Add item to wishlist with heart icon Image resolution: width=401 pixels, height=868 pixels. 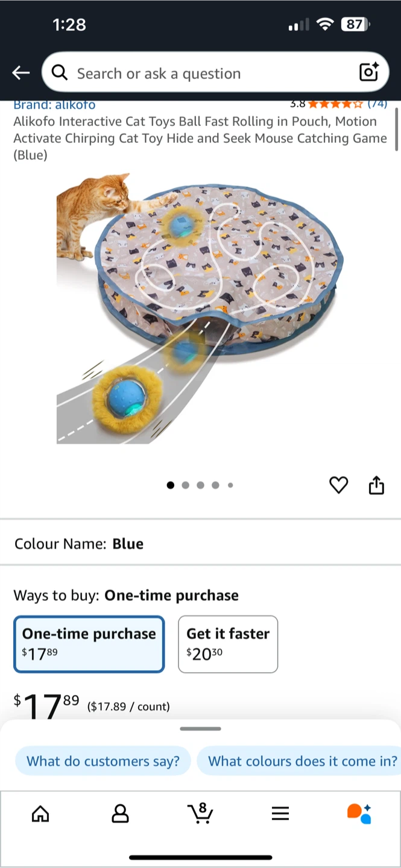339,485
